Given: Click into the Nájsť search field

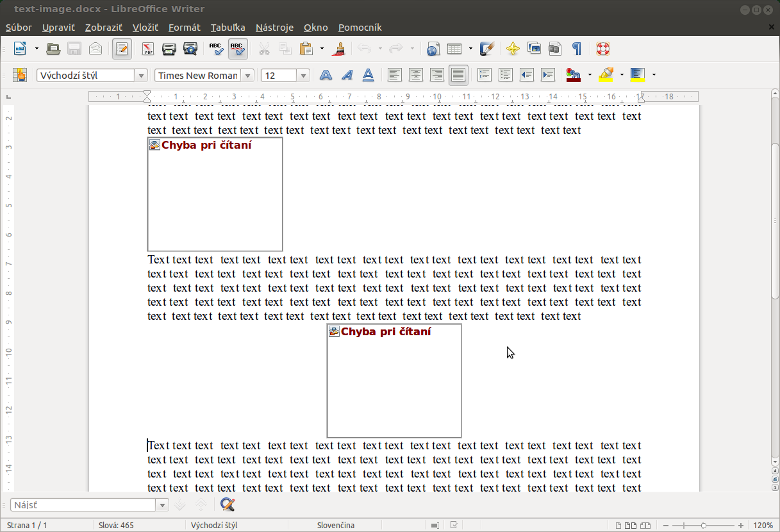Looking at the screenshot, I should click(x=83, y=505).
